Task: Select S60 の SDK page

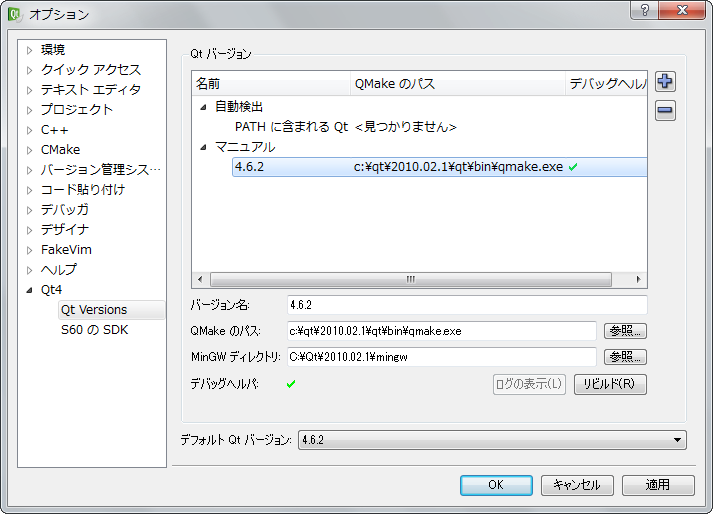Action: tap(94, 330)
